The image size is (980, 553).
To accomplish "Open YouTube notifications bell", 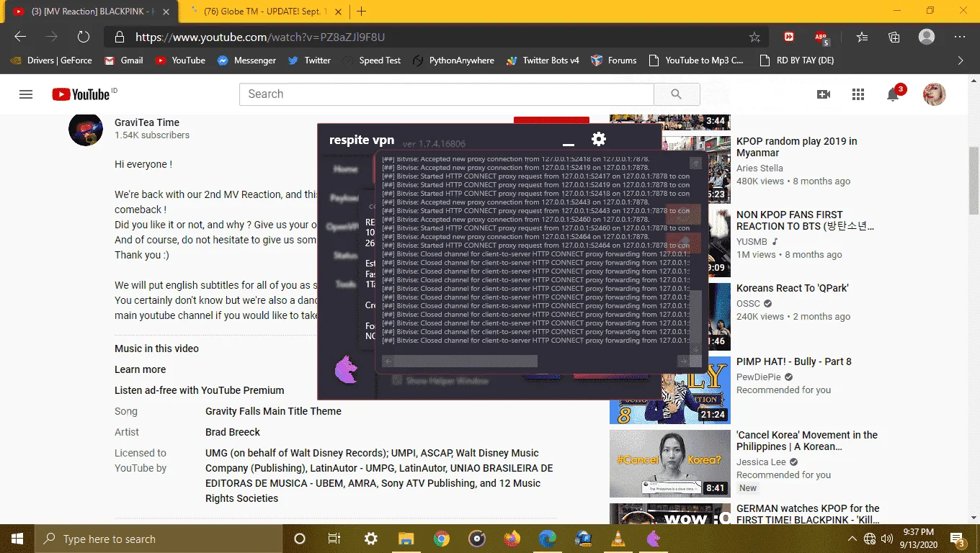I will pos(893,94).
